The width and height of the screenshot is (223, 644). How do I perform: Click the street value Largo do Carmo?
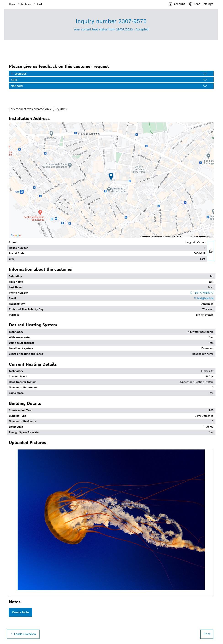tap(195, 242)
